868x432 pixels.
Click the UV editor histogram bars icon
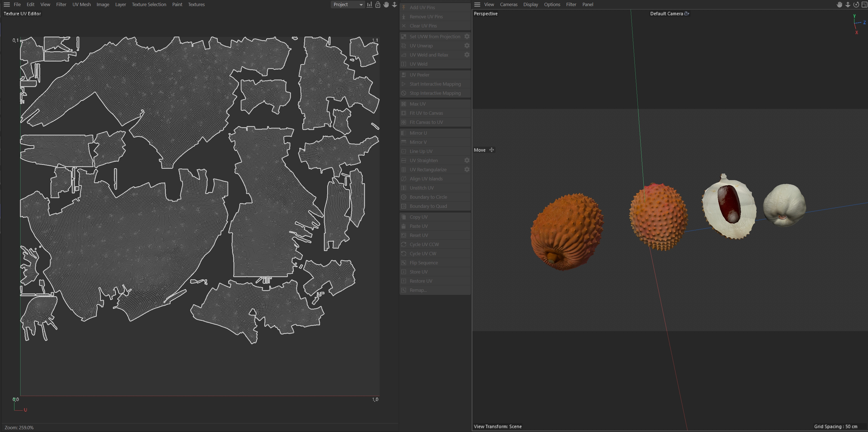370,4
